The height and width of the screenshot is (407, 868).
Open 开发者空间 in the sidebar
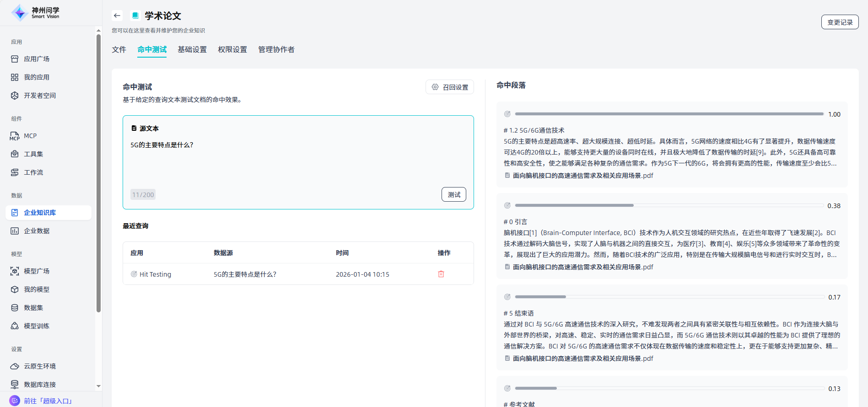(x=40, y=96)
